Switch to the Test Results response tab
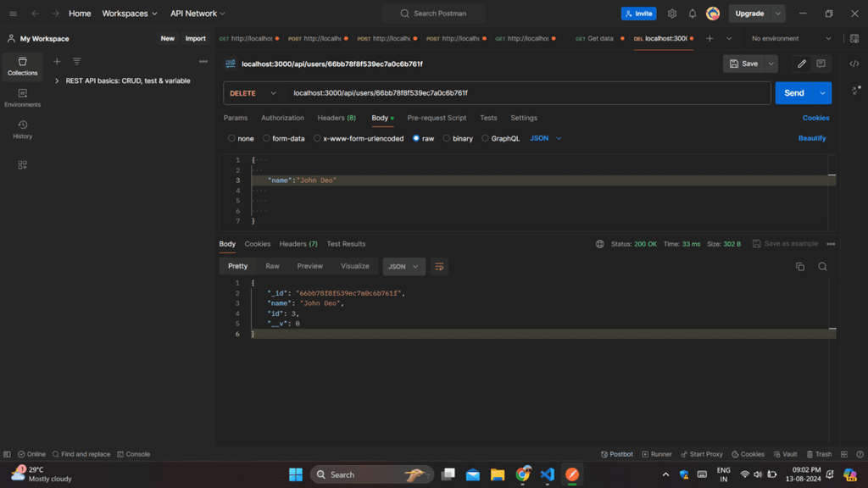The image size is (868, 488). coord(346,244)
